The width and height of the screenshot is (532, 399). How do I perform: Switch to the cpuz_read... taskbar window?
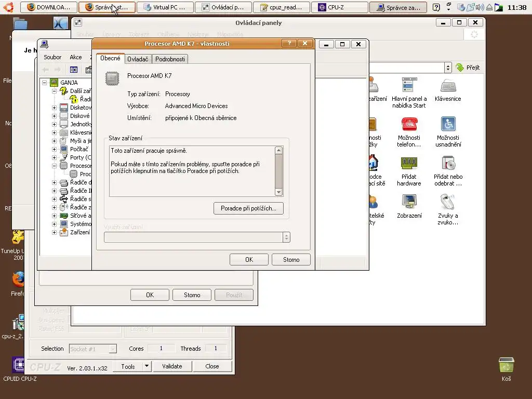point(282,7)
